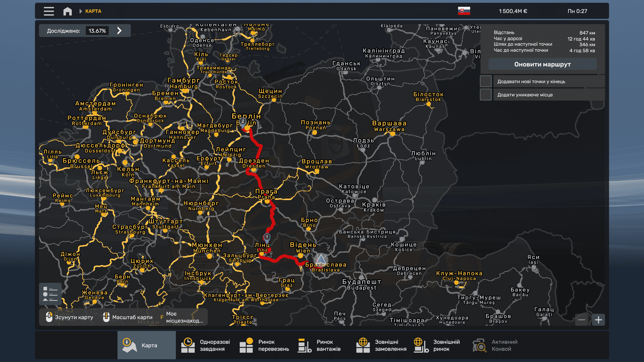This screenshot has width=644, height=362.
Task: Zoom out with minus button
Action: pos(581,320)
